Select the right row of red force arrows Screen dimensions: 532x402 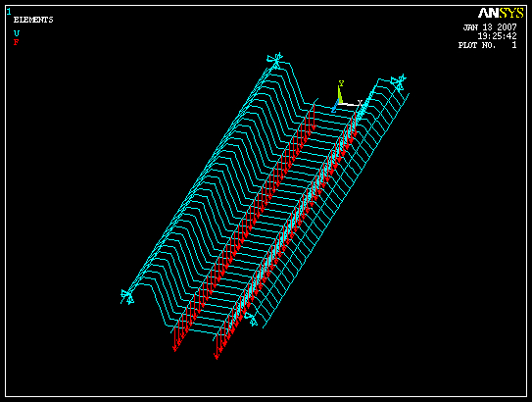pos(286,234)
